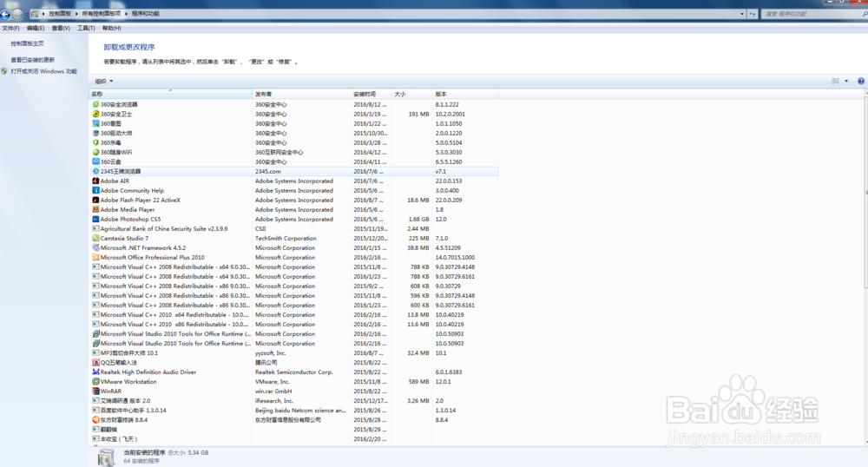Click the 360安全卫士 program icon
The image size is (868, 467).
(x=95, y=114)
